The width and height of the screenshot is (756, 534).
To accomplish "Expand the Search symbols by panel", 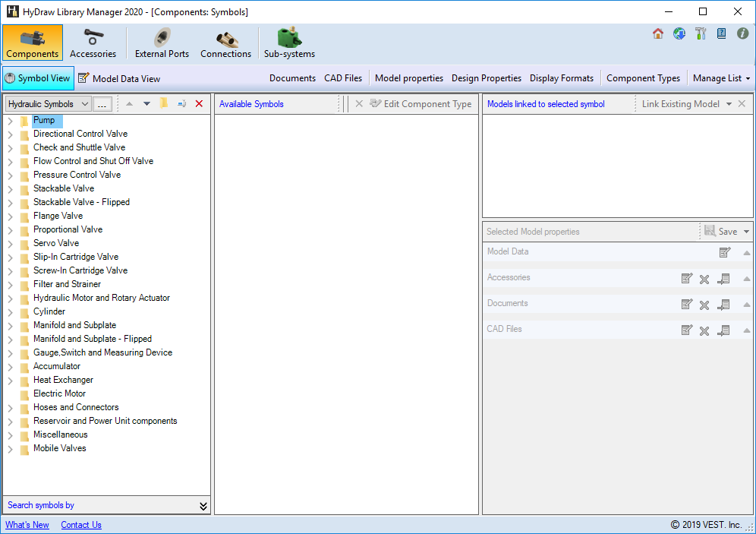I will tap(203, 506).
